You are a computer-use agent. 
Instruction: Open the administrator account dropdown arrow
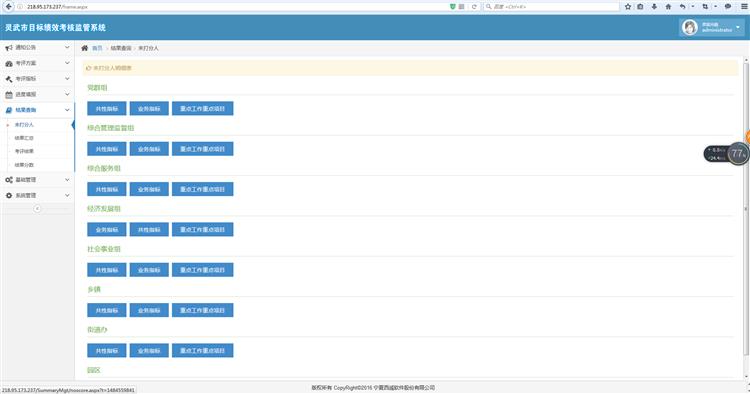[x=738, y=27]
